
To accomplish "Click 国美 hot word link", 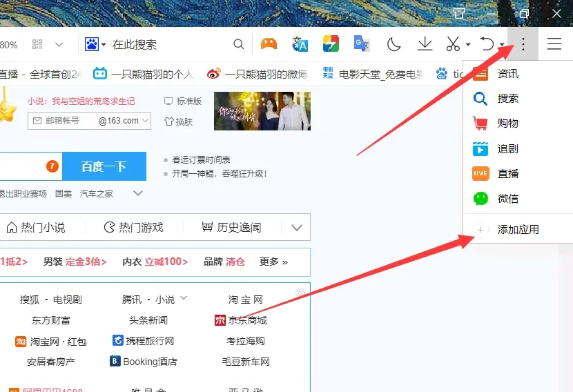I will click(64, 194).
